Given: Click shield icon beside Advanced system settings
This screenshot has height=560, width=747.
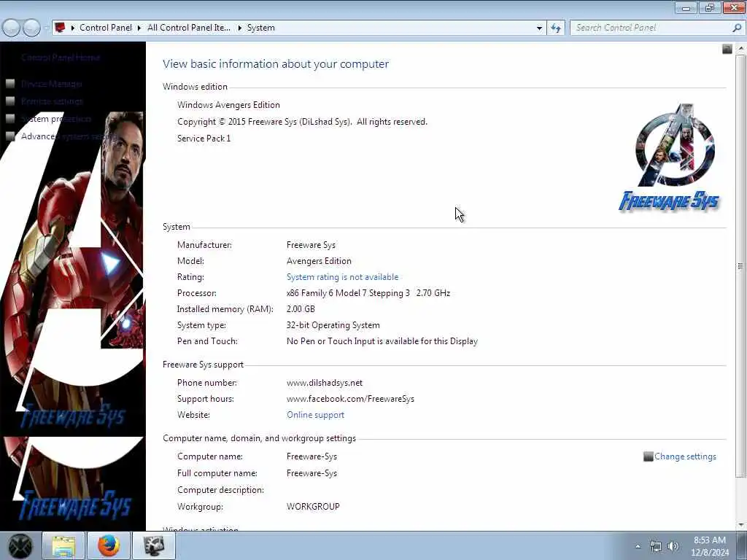Looking at the screenshot, I should 10,136.
